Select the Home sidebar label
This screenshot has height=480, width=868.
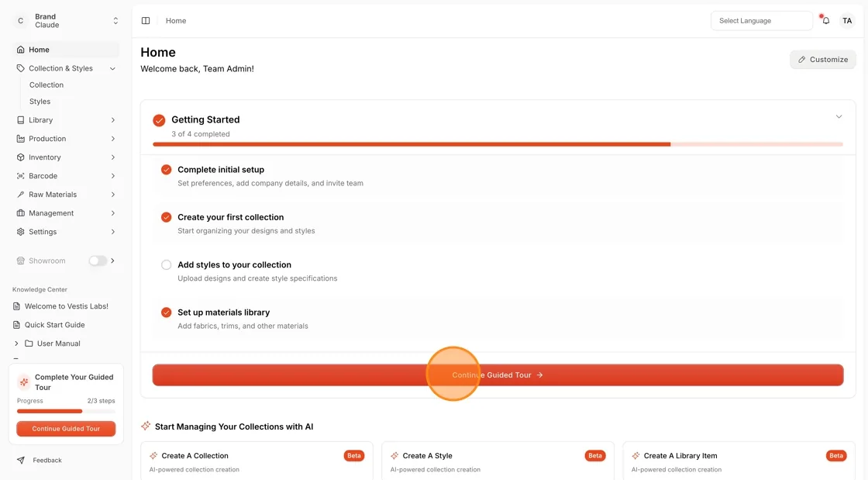(39, 50)
